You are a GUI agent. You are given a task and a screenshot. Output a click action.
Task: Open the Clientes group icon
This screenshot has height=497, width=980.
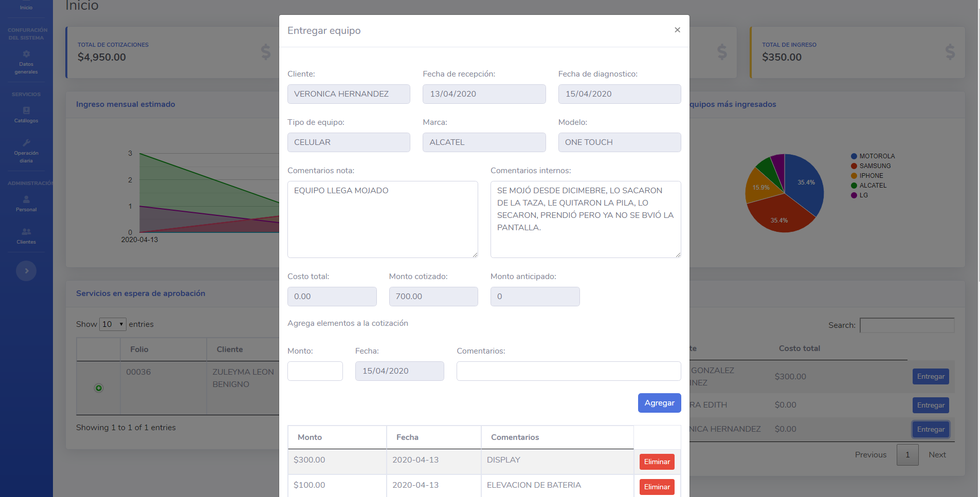pos(26,232)
